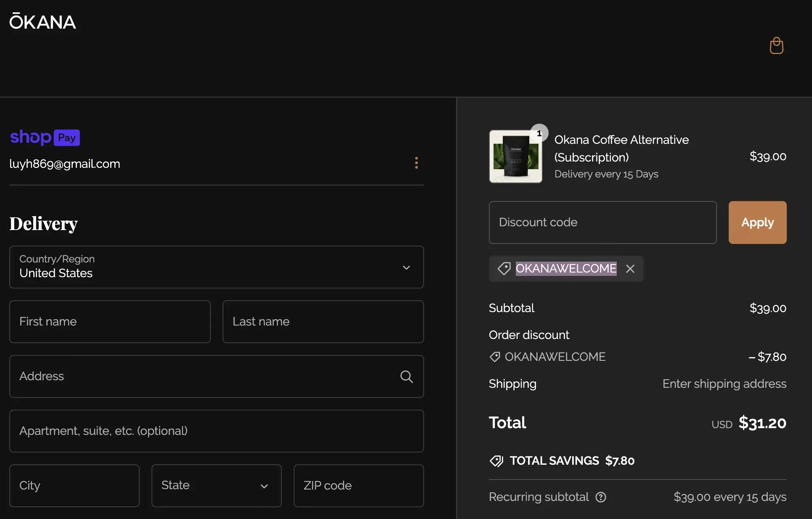This screenshot has width=812, height=519.
Task: Open the shopping bag cart icon
Action: tap(776, 46)
